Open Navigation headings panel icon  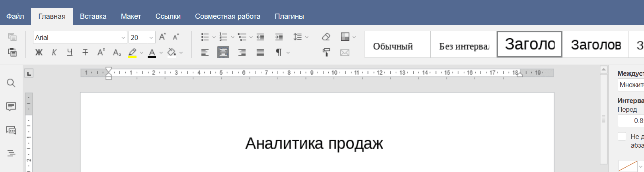pyautogui.click(x=11, y=153)
